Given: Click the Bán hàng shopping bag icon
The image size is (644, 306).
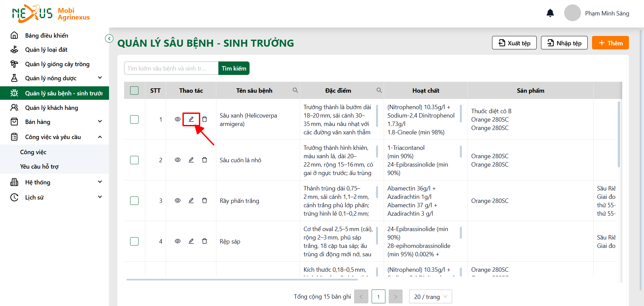Looking at the screenshot, I should pos(14,122).
